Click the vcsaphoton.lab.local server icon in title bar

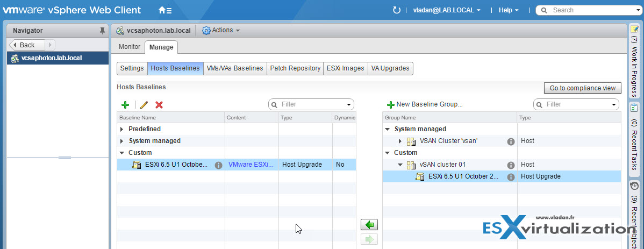[x=120, y=31]
